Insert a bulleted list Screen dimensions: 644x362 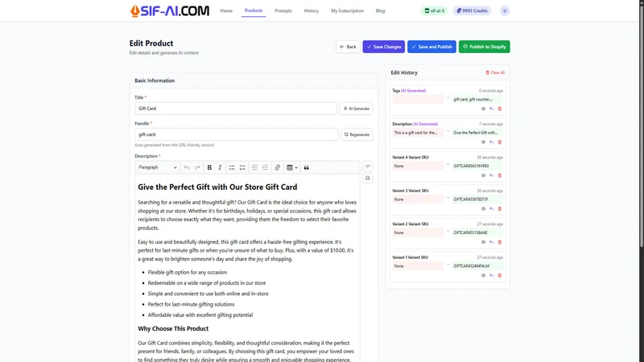point(232,167)
